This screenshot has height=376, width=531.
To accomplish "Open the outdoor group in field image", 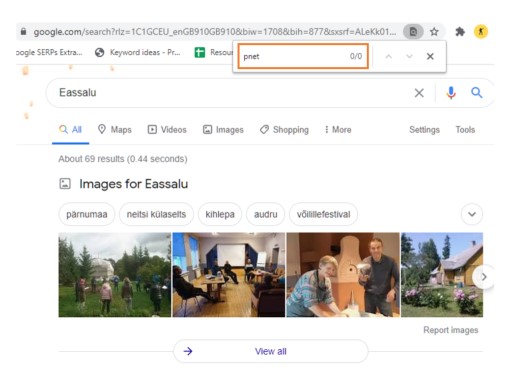I will [114, 275].
